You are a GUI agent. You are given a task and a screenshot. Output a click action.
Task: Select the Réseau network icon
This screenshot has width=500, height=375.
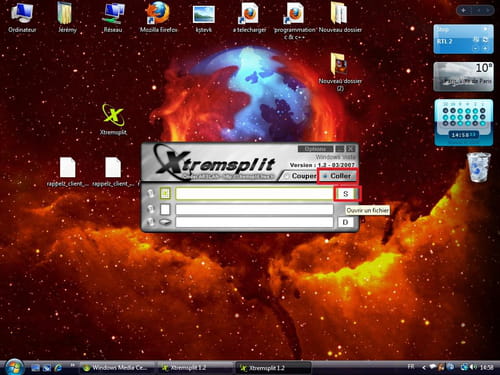click(113, 17)
